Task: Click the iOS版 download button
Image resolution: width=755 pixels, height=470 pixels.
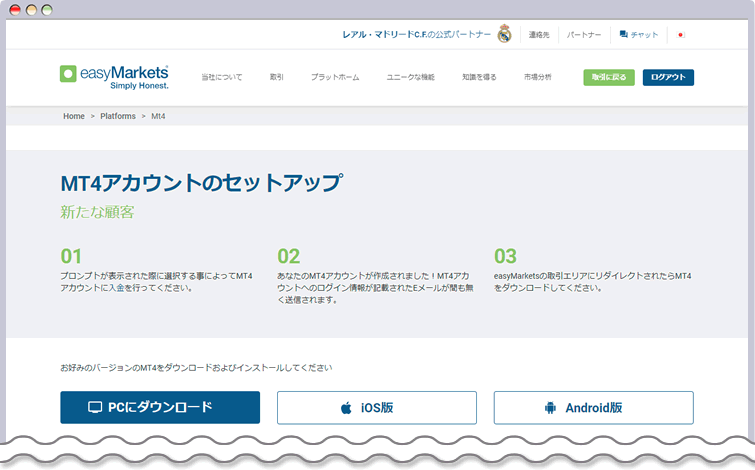Action: coord(377,408)
